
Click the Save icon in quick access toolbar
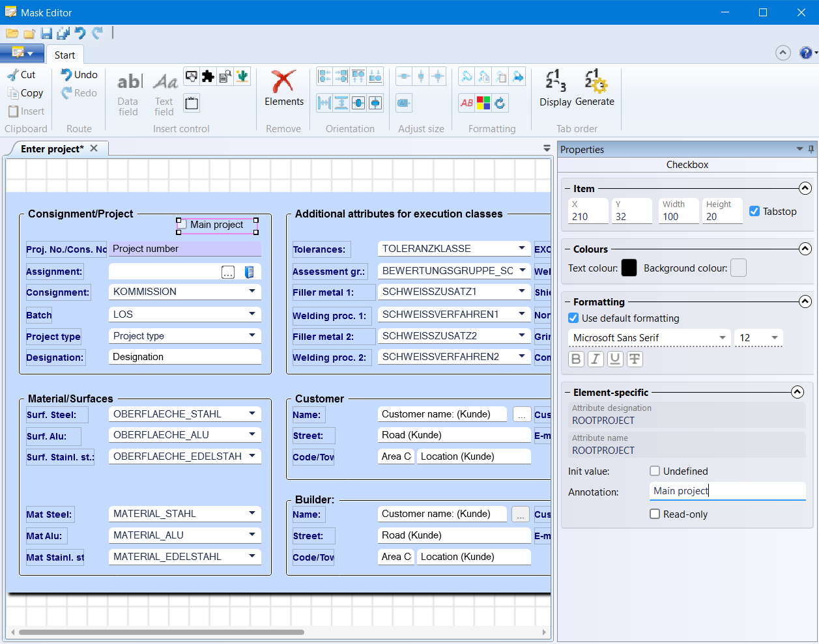46,34
